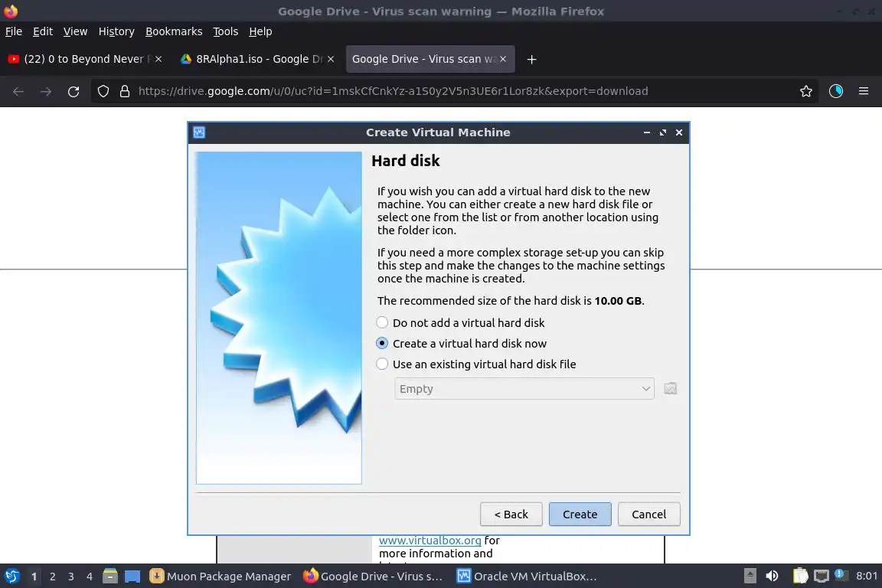The image size is (882, 588).
Task: Click the network monitor tray icon
Action: coord(822,577)
